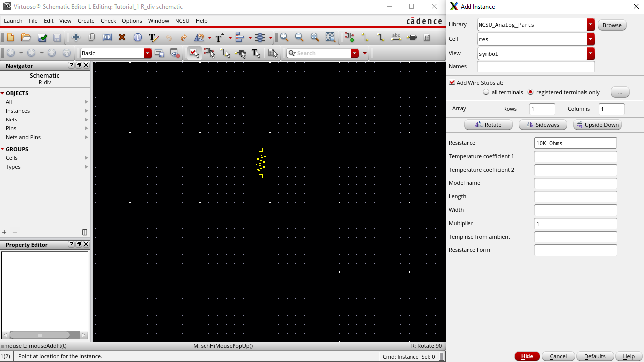Screen dimensions: 644x362
Task: Open the Library dropdown arrow
Action: 591,25
